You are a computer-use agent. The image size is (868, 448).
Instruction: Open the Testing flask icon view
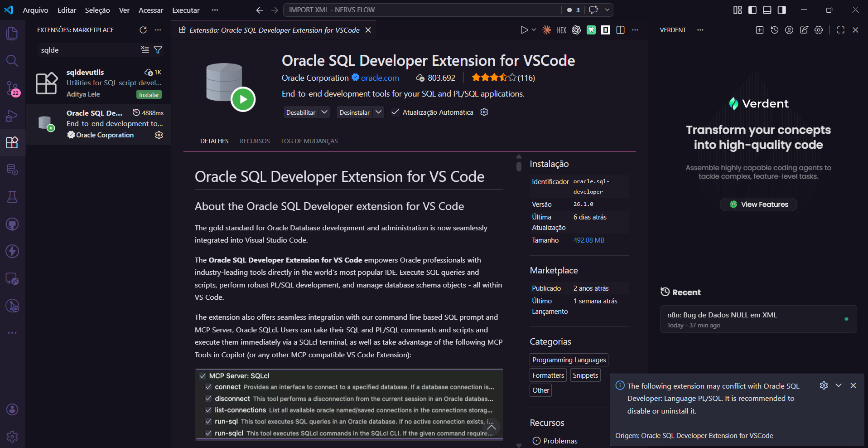(12, 197)
